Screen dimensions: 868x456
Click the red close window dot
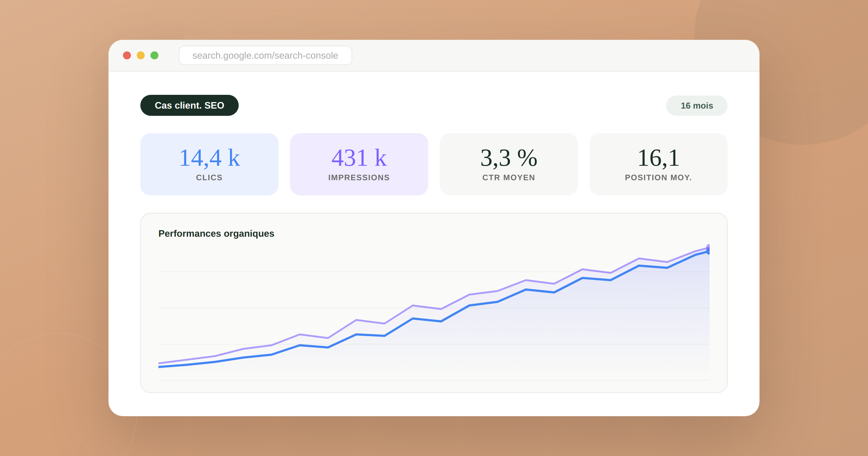(x=127, y=55)
